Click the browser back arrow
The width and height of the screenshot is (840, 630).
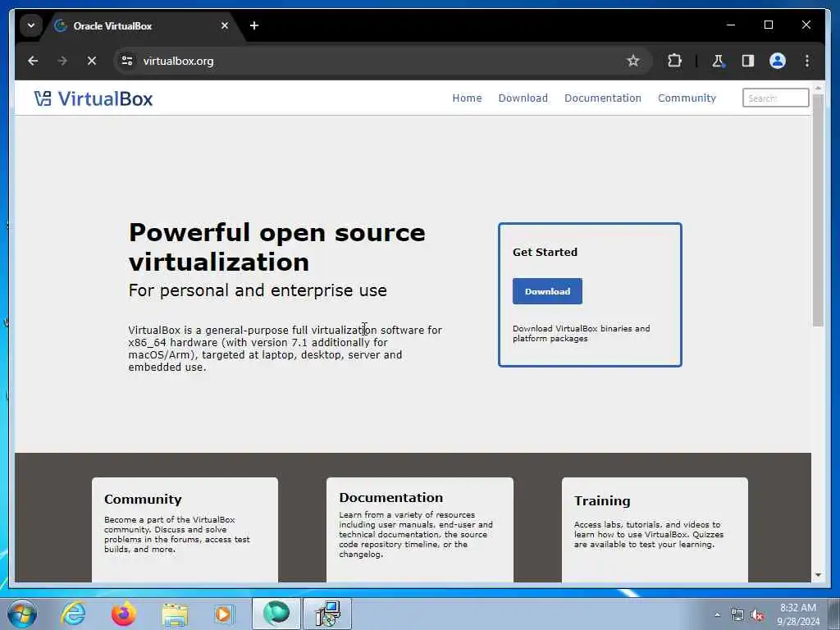point(33,61)
